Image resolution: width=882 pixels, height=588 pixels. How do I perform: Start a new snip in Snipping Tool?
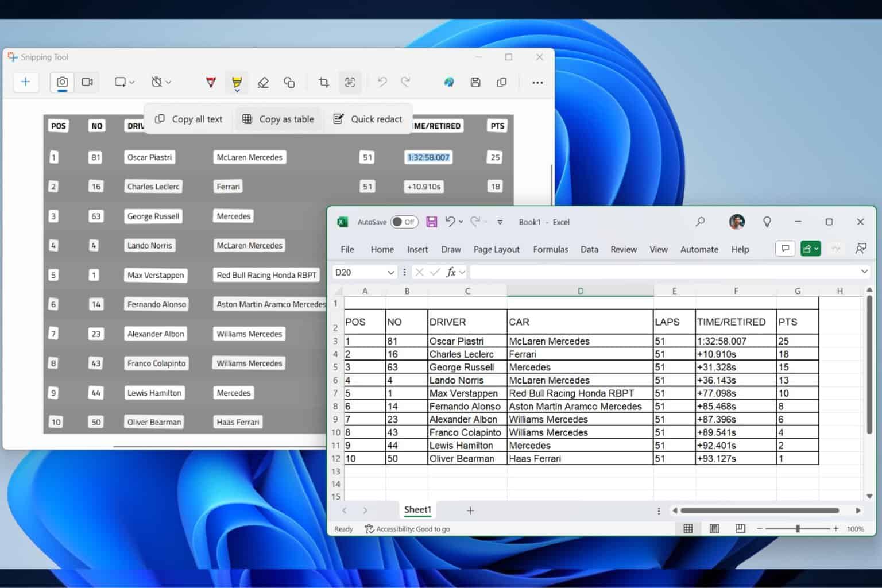[25, 82]
